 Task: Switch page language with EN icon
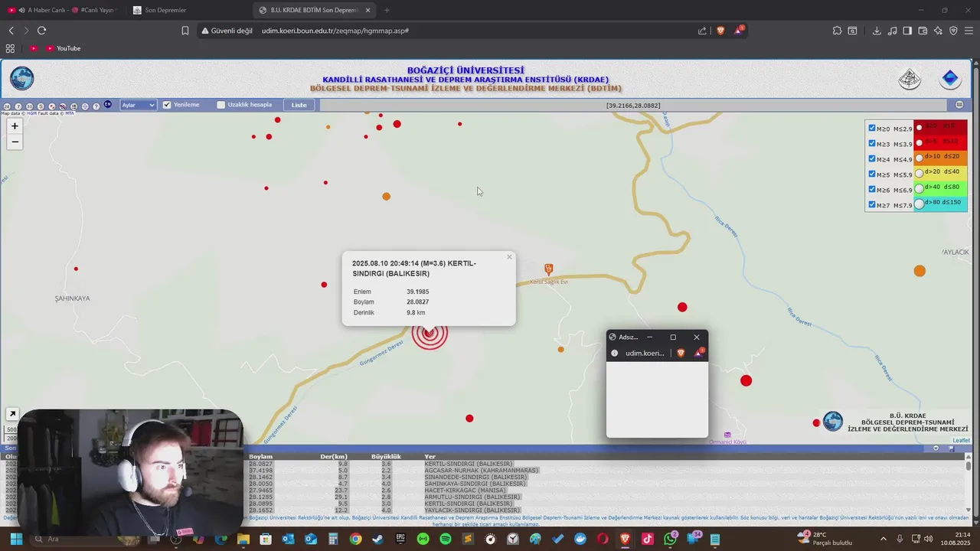[107, 104]
